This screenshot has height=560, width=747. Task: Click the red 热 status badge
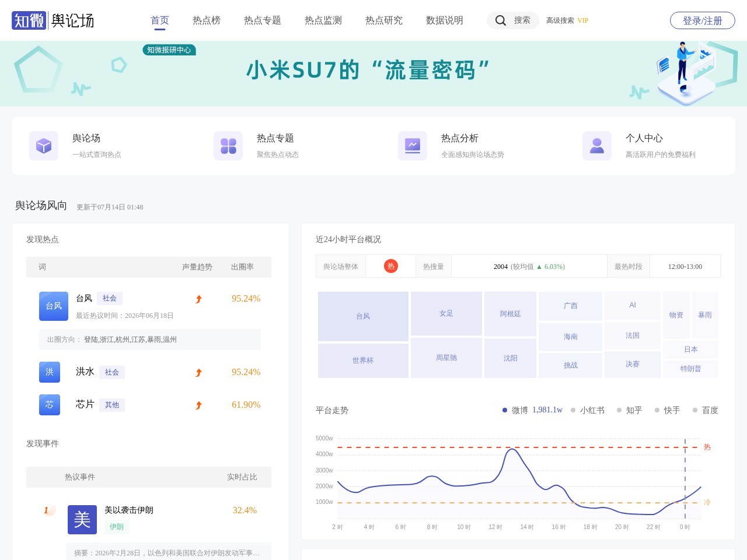tap(391, 266)
